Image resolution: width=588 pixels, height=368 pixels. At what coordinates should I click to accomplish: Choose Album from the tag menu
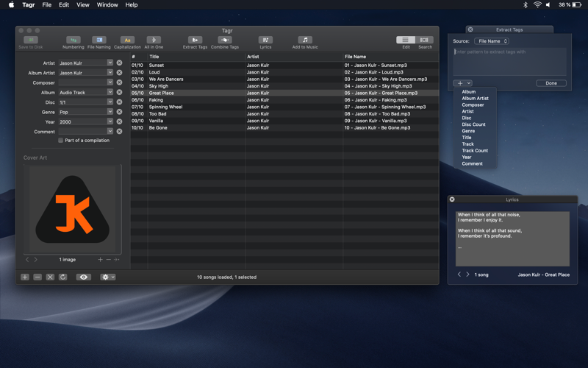pos(468,91)
